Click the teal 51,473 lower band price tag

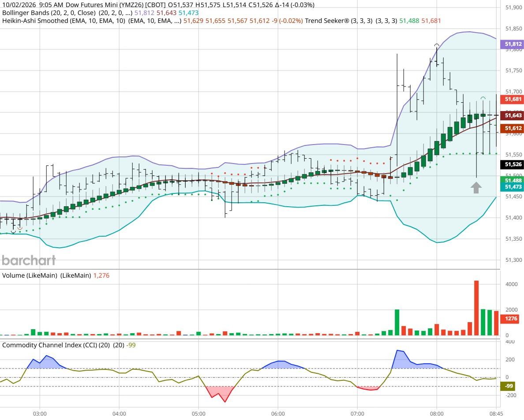(513, 187)
